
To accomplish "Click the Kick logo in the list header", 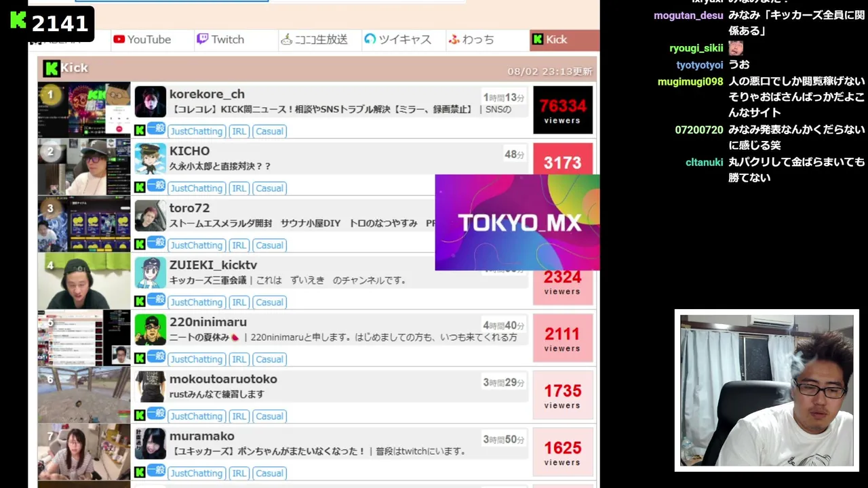I will [51, 68].
